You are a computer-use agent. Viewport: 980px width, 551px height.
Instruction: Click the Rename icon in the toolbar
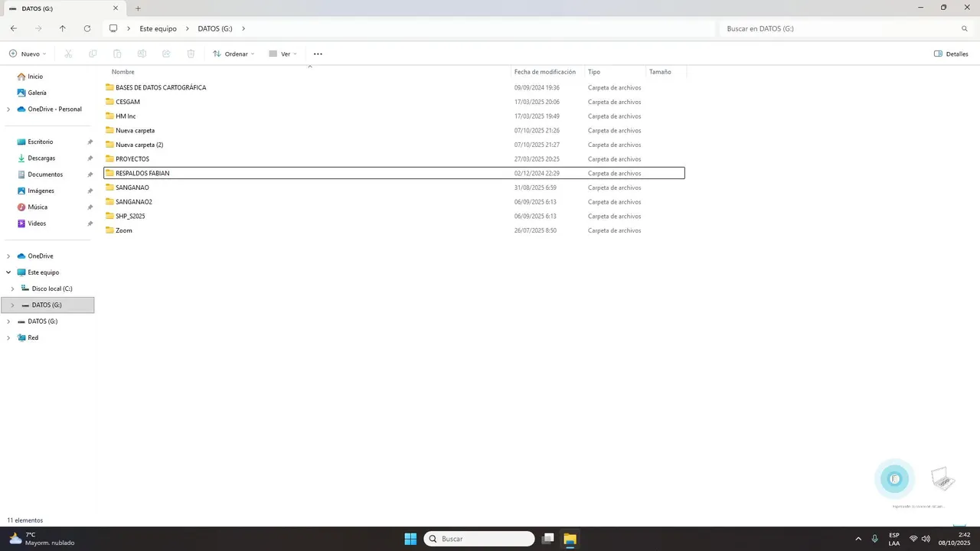coord(142,54)
